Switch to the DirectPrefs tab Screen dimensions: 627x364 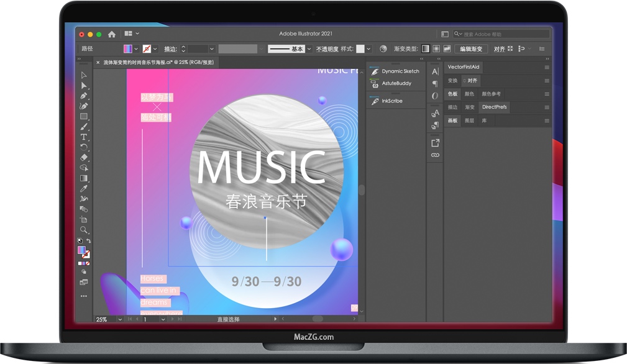(x=494, y=107)
